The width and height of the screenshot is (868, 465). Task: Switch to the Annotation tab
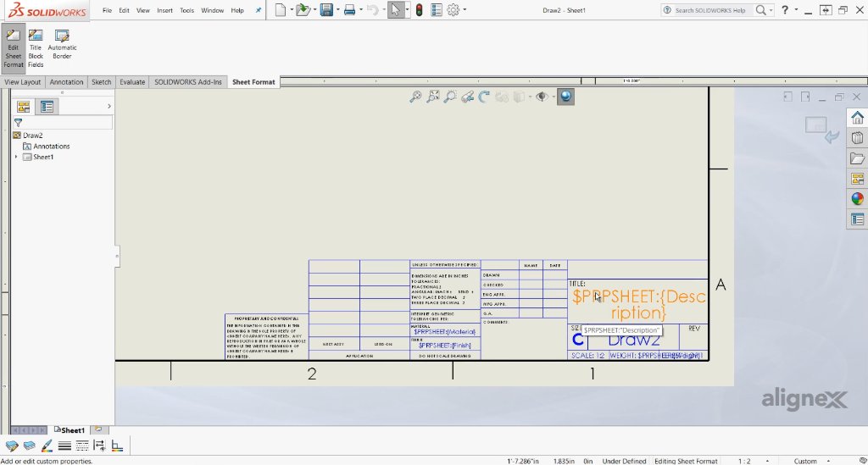66,82
